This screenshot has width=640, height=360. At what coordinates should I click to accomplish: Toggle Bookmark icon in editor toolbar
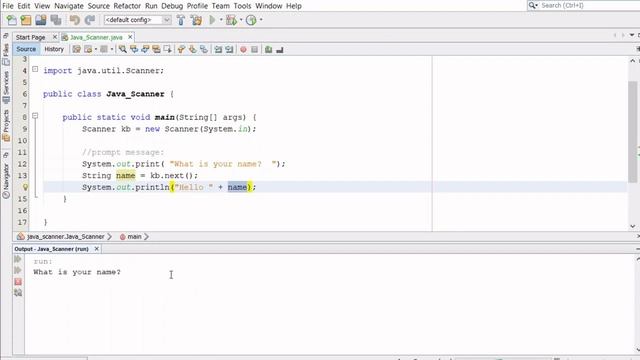point(204,49)
